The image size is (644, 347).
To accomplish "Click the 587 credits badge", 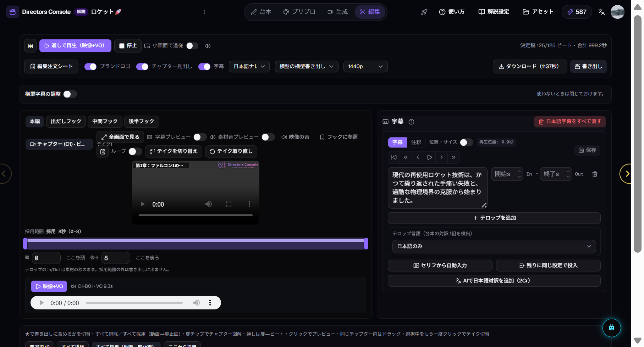I will [577, 12].
